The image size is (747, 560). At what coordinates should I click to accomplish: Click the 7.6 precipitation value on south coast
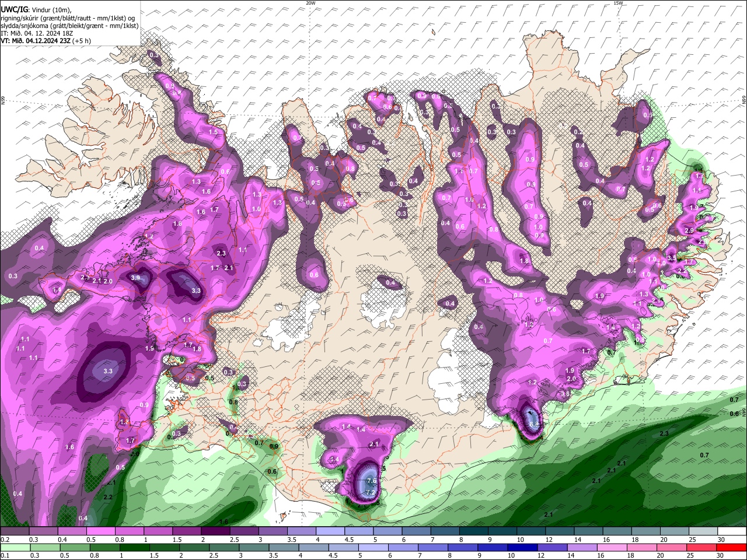372,481
